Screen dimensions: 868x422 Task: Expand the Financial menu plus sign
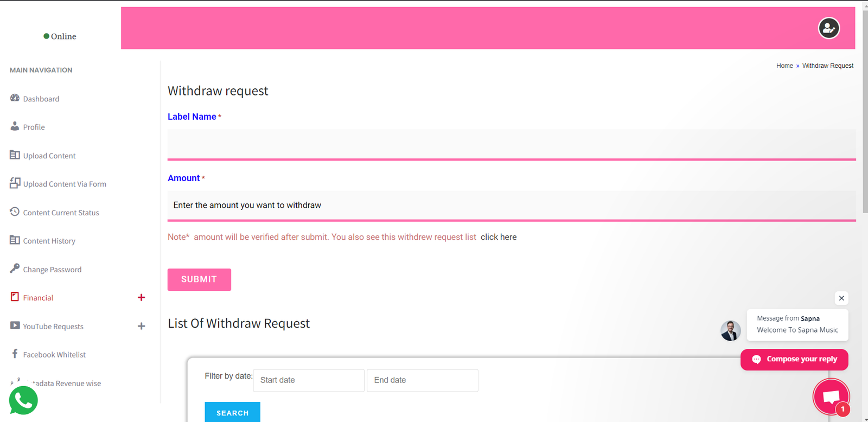[x=141, y=297]
